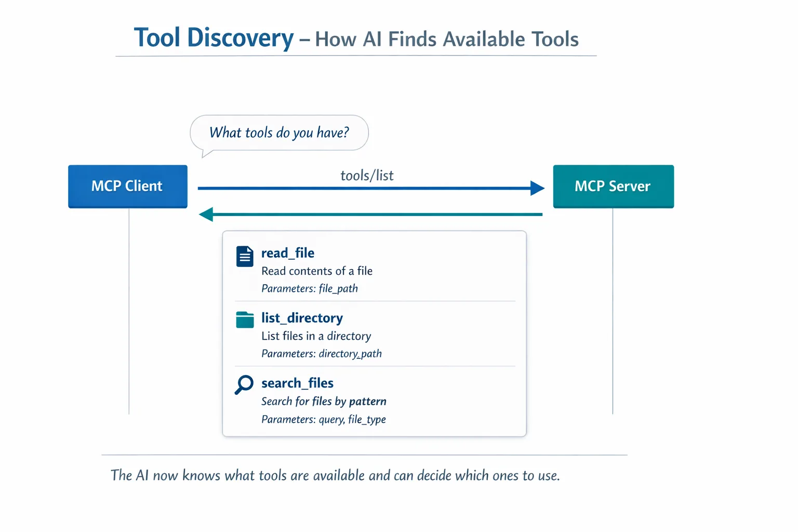Click 'How AI Finds Available Tools' subtitle

(447, 39)
